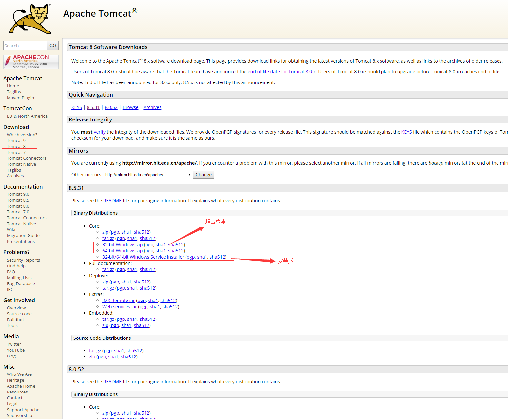Download the JMX Remote jar
The width and height of the screenshot is (508, 420).
[118, 301]
